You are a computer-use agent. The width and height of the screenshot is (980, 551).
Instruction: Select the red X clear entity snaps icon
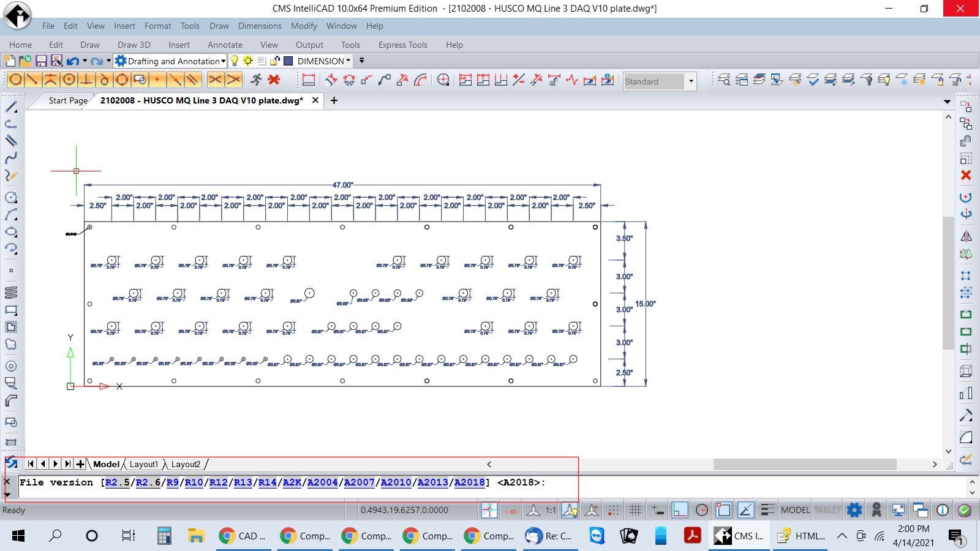pos(274,80)
